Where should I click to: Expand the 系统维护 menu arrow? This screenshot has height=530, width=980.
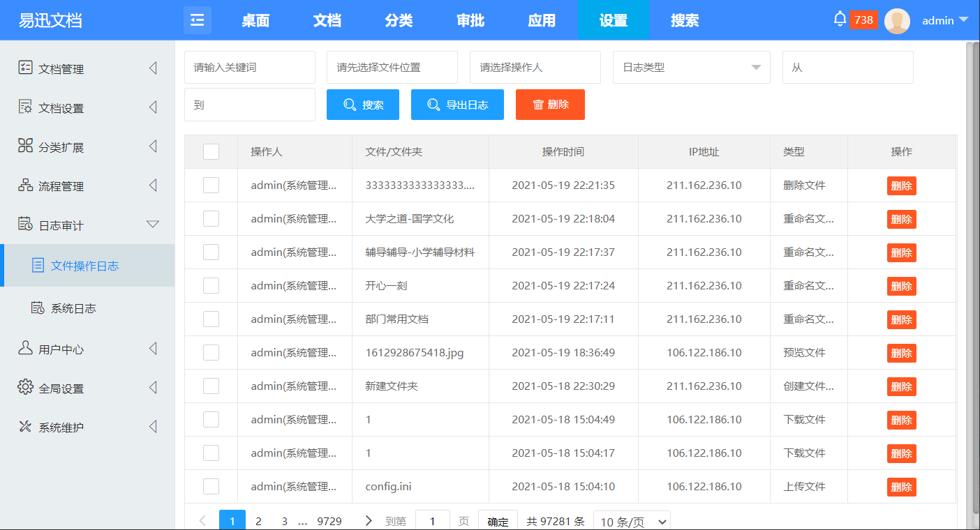[153, 427]
